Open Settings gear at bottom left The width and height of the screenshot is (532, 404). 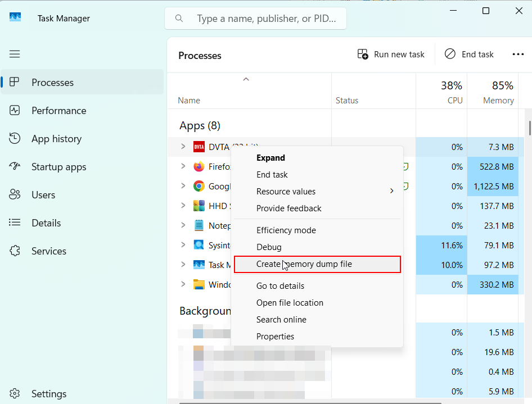pyautogui.click(x=15, y=394)
